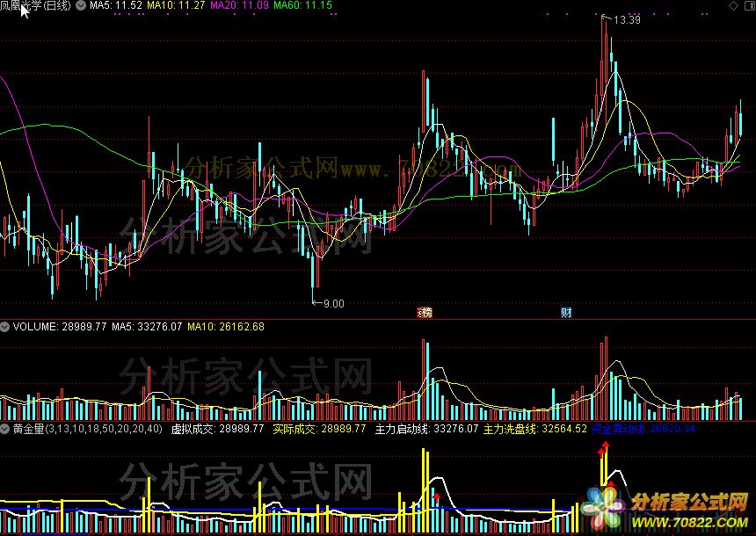Expand the 黄金量 indicator dropdown arrow
The height and width of the screenshot is (536, 756).
[4, 429]
